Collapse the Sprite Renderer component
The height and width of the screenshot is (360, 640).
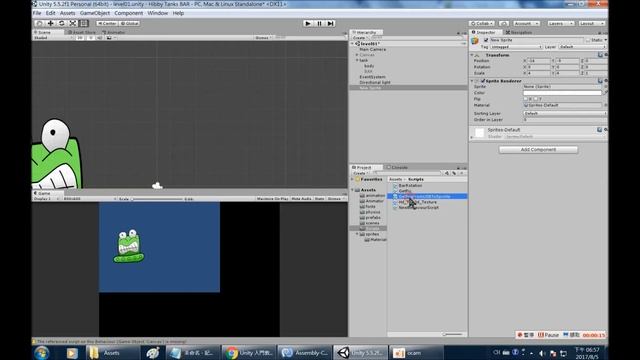(x=472, y=81)
